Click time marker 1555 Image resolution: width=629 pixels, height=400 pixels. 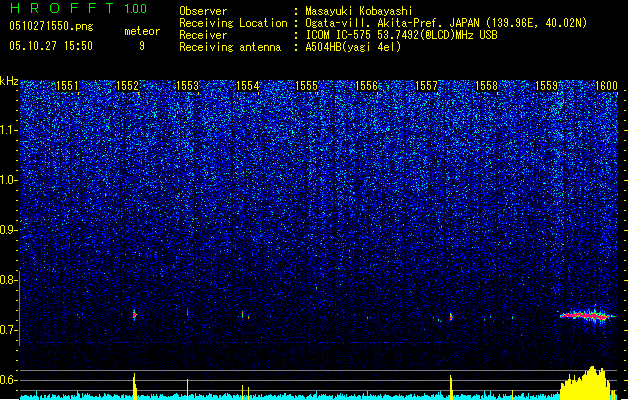pyautogui.click(x=307, y=86)
